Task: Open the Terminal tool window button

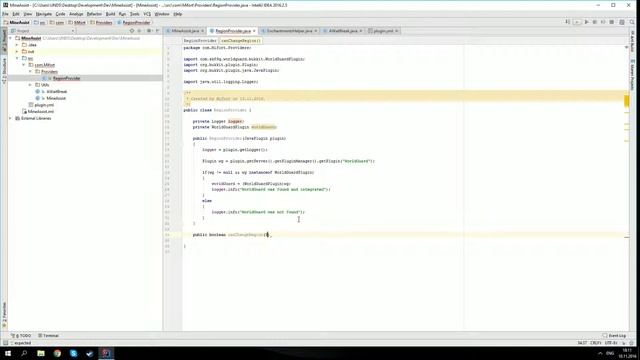Action: click(x=49, y=336)
